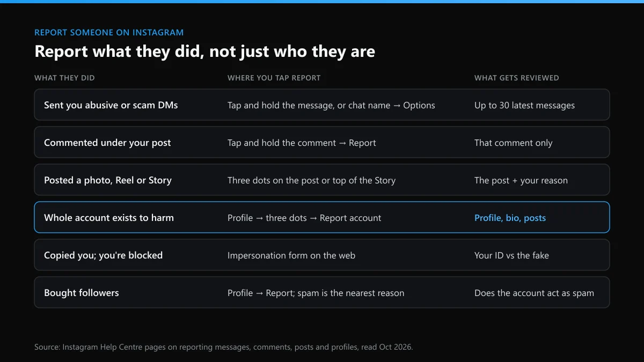Image resolution: width=644 pixels, height=362 pixels.
Task: Select 'Commented under your post' cell
Action: click(107, 143)
